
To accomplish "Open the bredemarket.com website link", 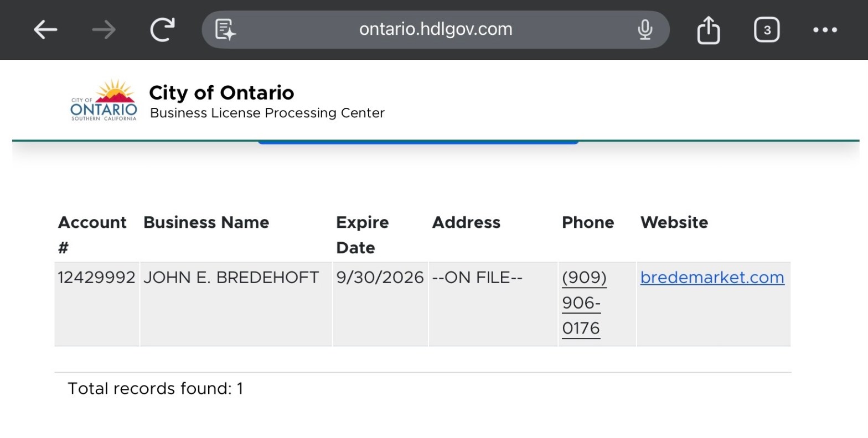I will coord(712,278).
